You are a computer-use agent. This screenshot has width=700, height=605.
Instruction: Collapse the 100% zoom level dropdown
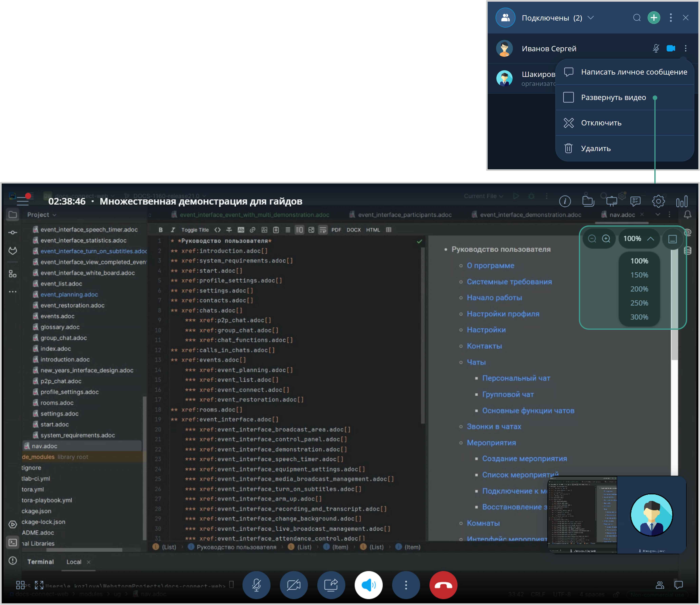pyautogui.click(x=650, y=239)
